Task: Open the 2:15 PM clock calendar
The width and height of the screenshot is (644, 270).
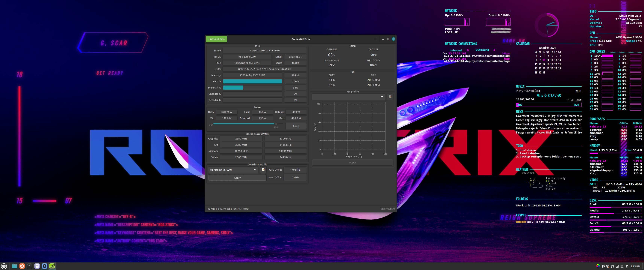Action: pyautogui.click(x=635, y=266)
